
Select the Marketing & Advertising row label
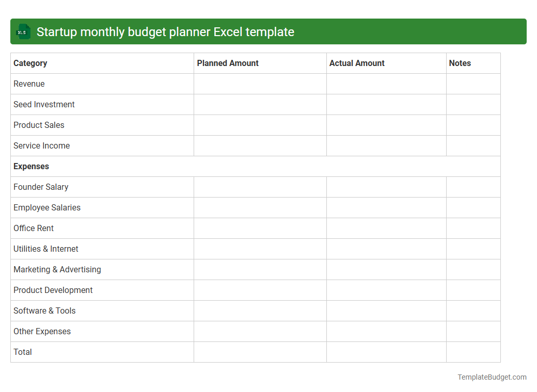[x=57, y=269]
